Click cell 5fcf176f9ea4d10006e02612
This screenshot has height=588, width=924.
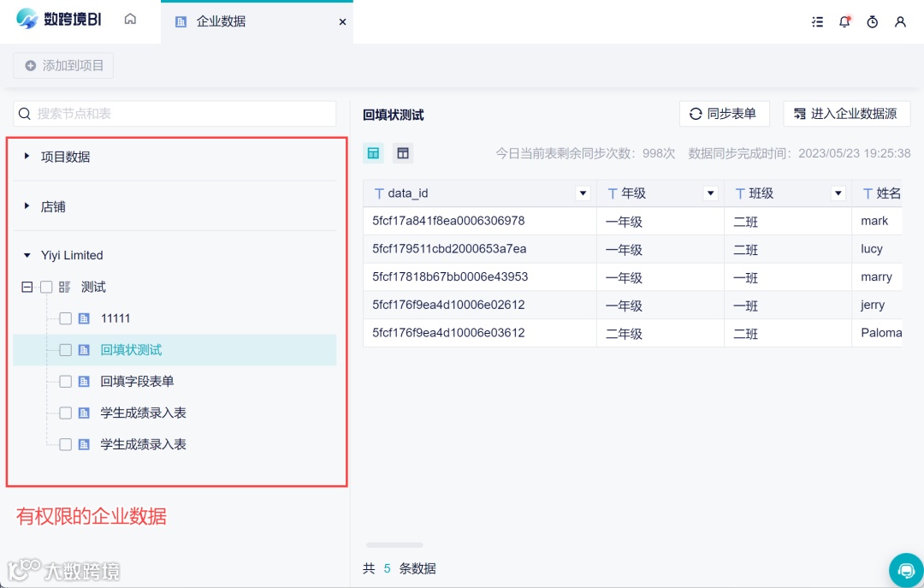[480, 305]
